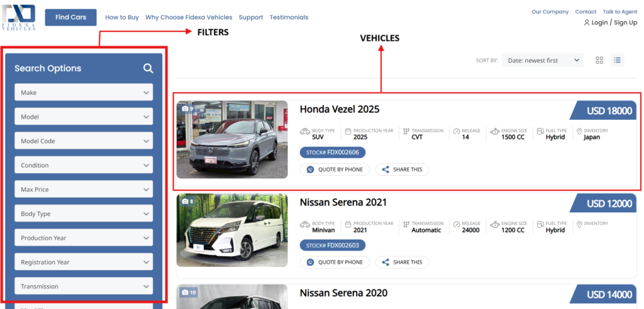This screenshot has width=644, height=309.
Task: Click the Fidexa Vehicles logo
Action: (19, 17)
